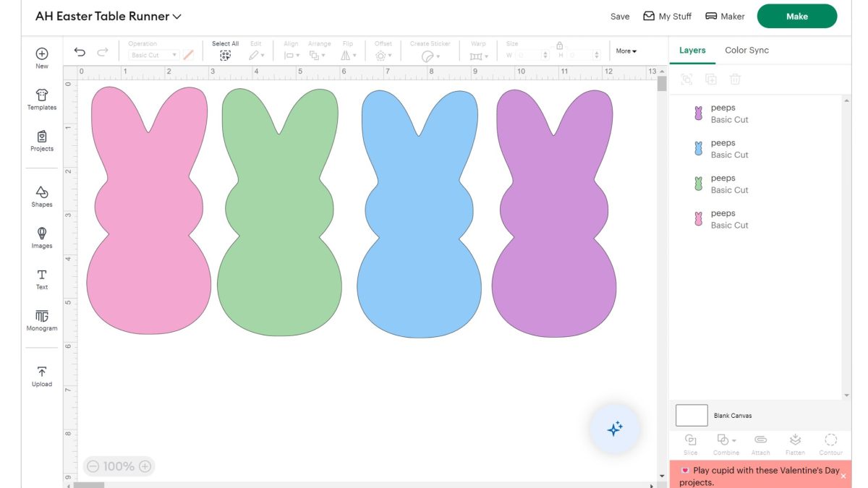Toggle the size lock aspect ratio icon
Viewport: 868px width, 488px height.
(x=559, y=45)
